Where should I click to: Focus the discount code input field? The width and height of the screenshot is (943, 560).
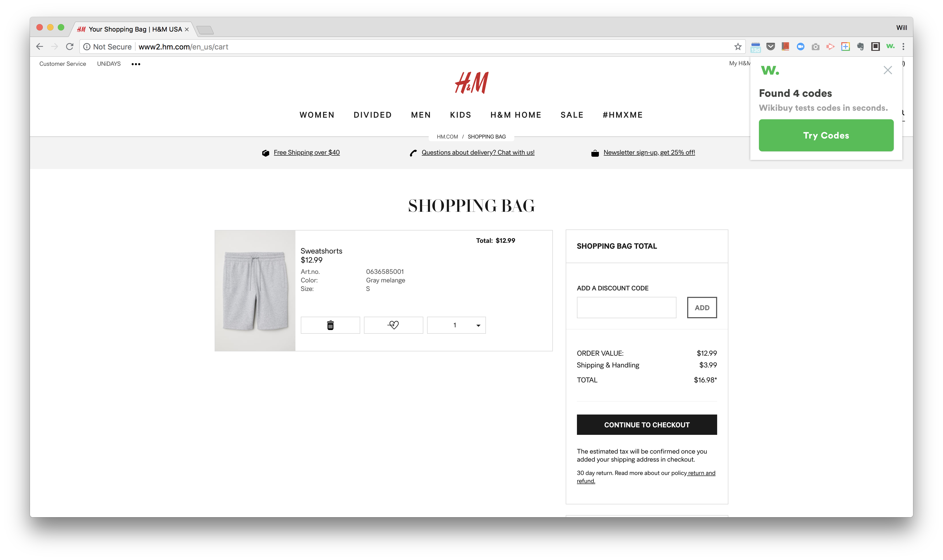tap(626, 308)
